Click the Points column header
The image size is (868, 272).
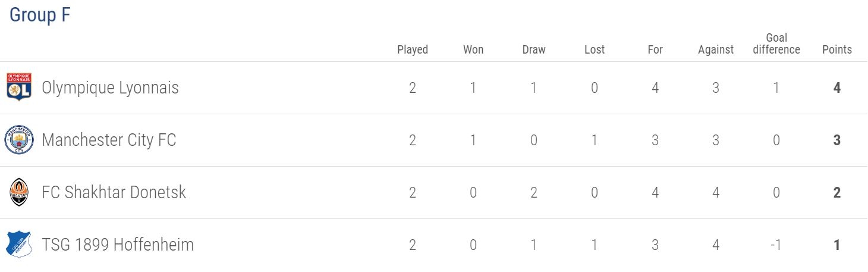pos(837,49)
